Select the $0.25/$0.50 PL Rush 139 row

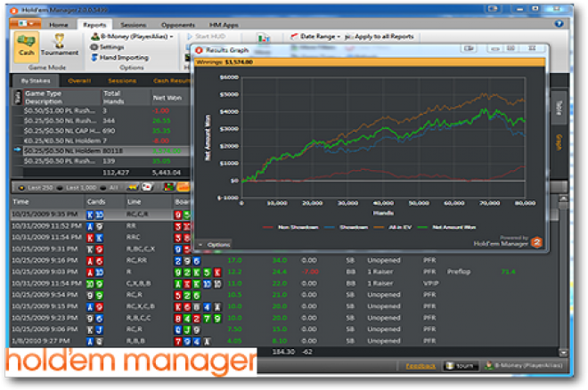[x=102, y=161]
